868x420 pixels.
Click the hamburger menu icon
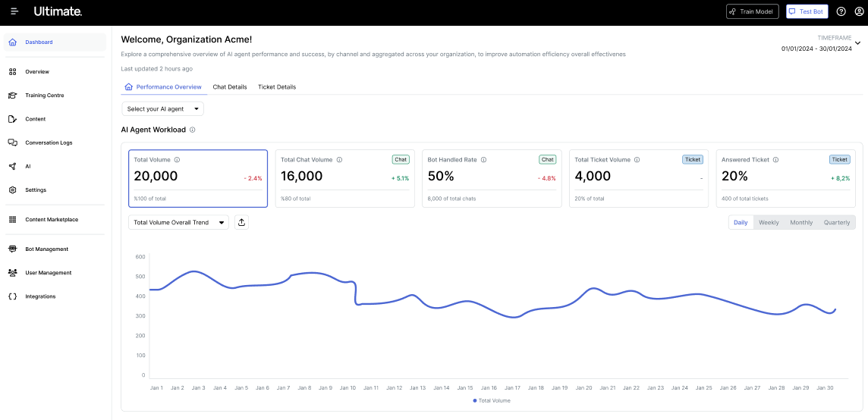(x=14, y=11)
